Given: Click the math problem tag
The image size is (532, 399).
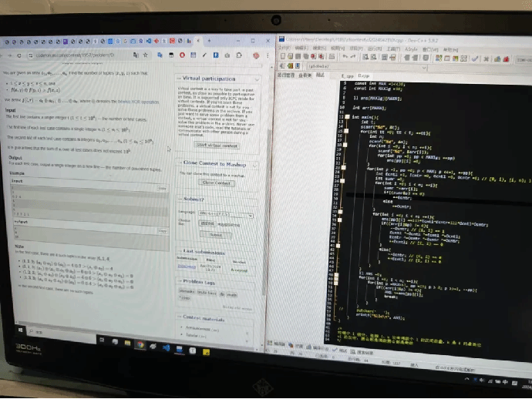Looking at the screenshot, I should pos(232,294).
